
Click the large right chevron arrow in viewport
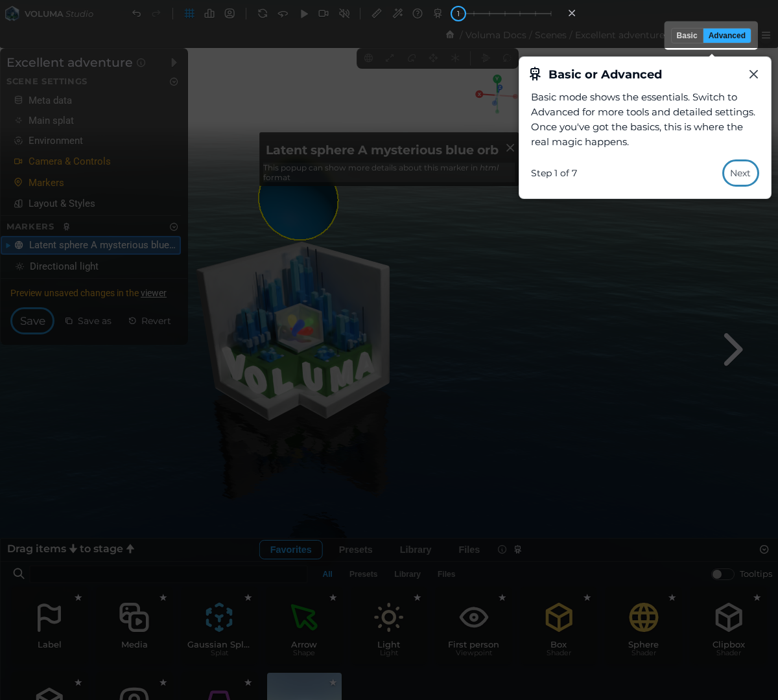click(x=733, y=350)
